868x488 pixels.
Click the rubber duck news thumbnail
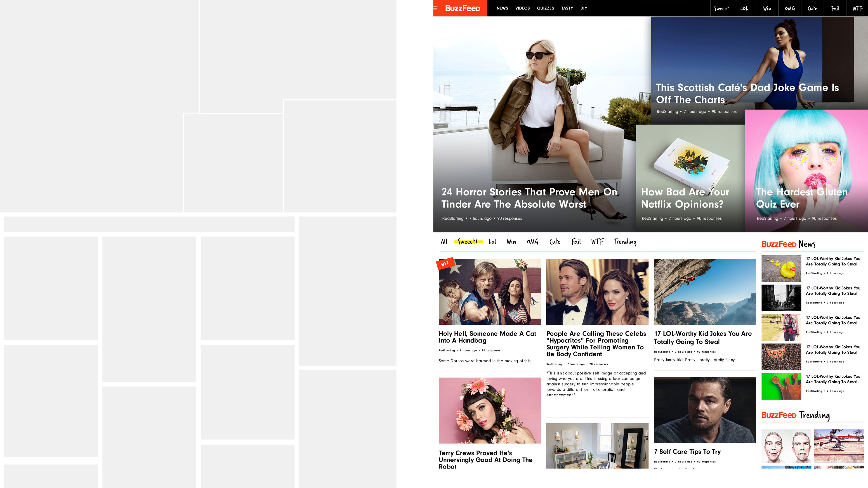[781, 268]
